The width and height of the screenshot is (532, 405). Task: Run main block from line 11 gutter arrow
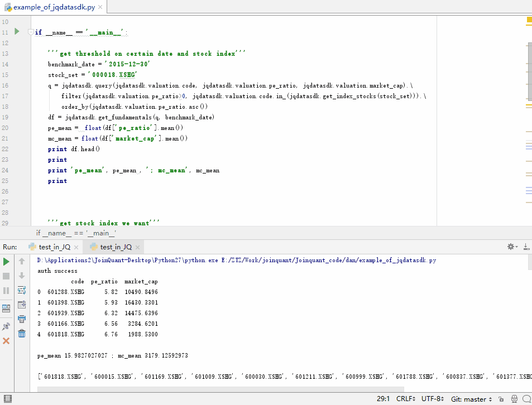point(17,32)
